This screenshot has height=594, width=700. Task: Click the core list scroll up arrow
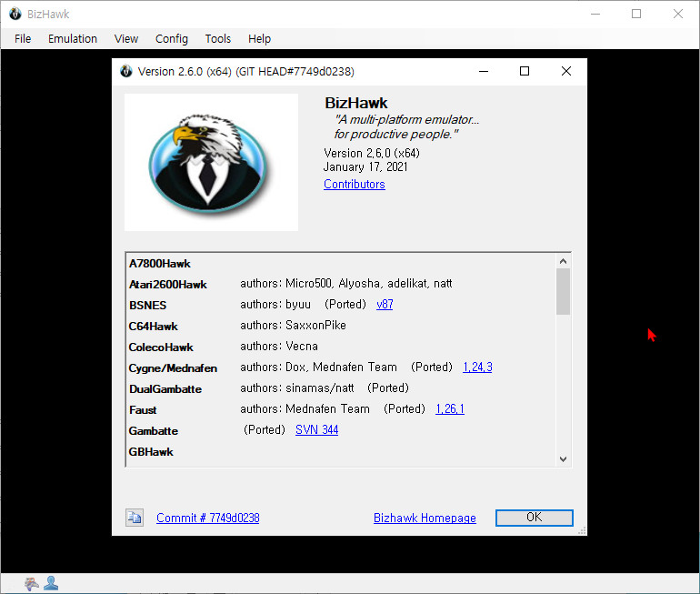click(x=563, y=261)
